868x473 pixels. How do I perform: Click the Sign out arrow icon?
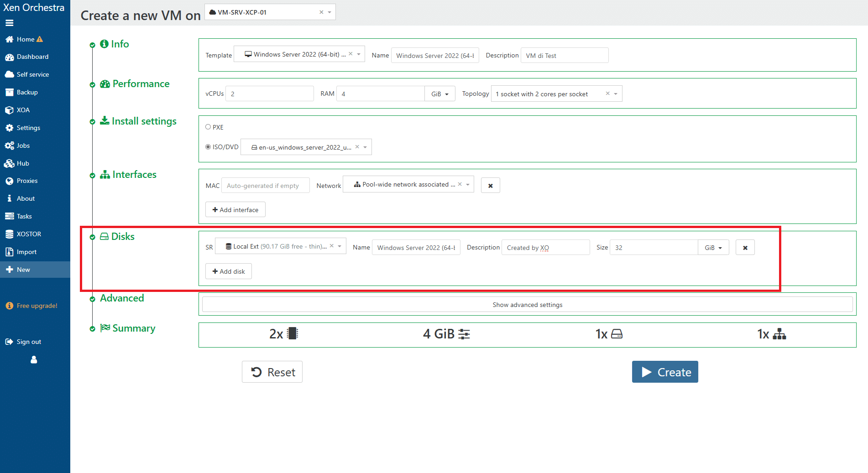point(9,342)
